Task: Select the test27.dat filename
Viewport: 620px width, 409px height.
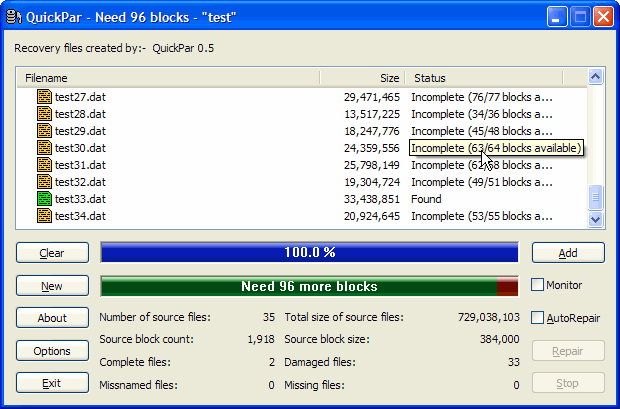Action: click(80, 97)
